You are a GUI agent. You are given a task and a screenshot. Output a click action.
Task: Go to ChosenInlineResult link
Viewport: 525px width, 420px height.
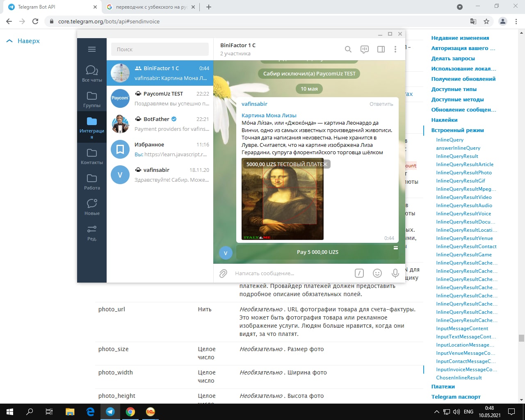tap(459, 378)
